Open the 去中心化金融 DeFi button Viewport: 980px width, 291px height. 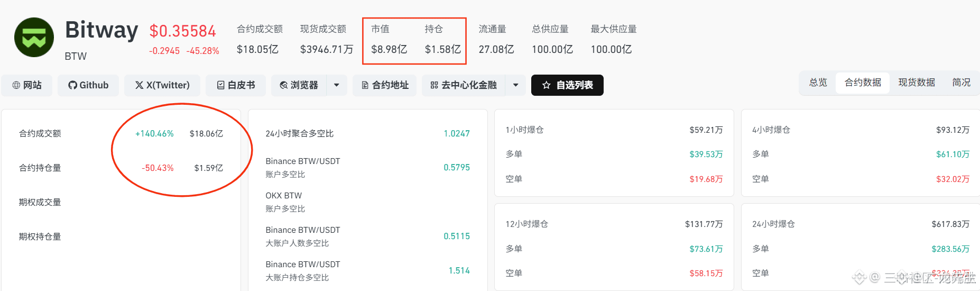tap(464, 85)
